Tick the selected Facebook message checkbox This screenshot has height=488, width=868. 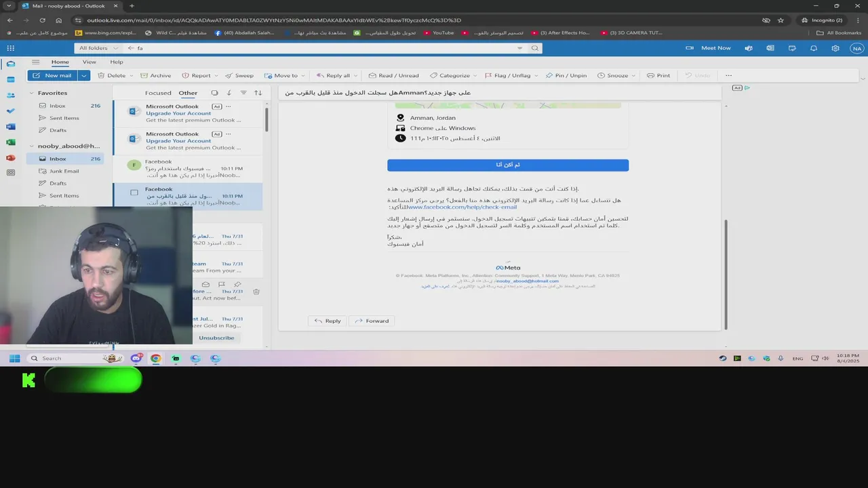pos(134,192)
